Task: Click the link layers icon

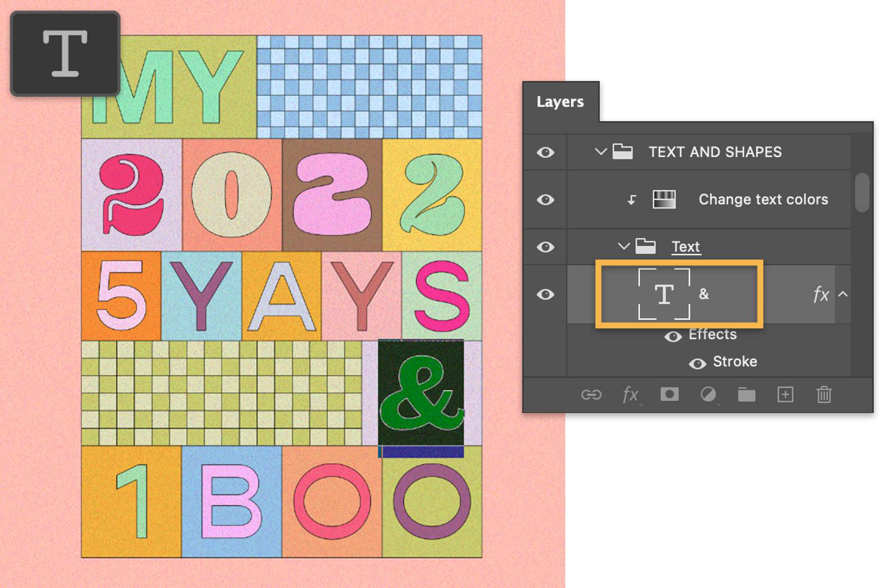Action: coord(592,395)
